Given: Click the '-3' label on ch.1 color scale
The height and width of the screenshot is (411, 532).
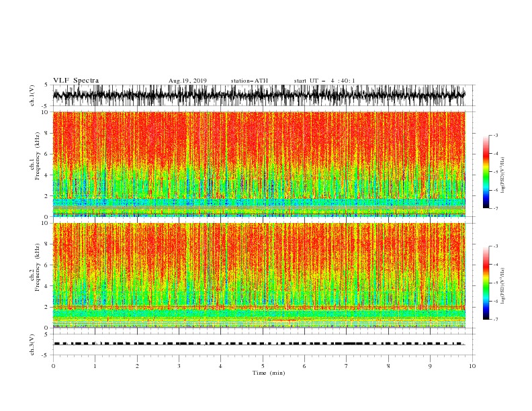Looking at the screenshot, I should click(x=495, y=135).
